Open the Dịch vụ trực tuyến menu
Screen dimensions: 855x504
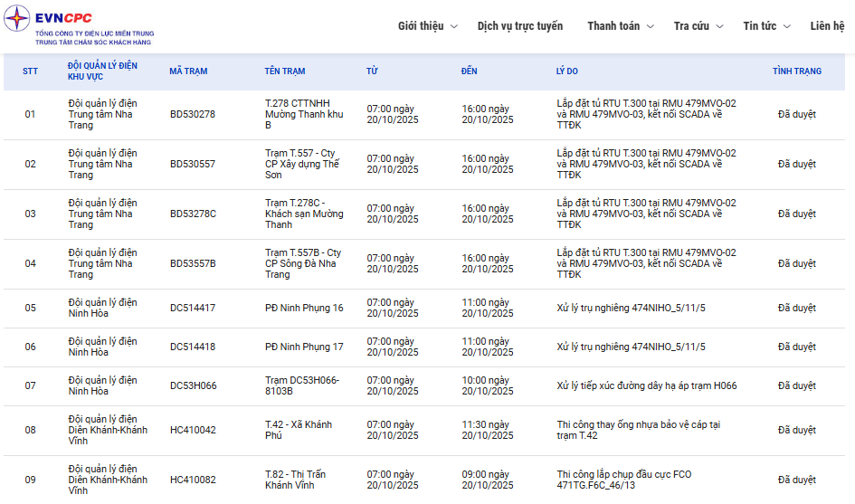(x=519, y=26)
